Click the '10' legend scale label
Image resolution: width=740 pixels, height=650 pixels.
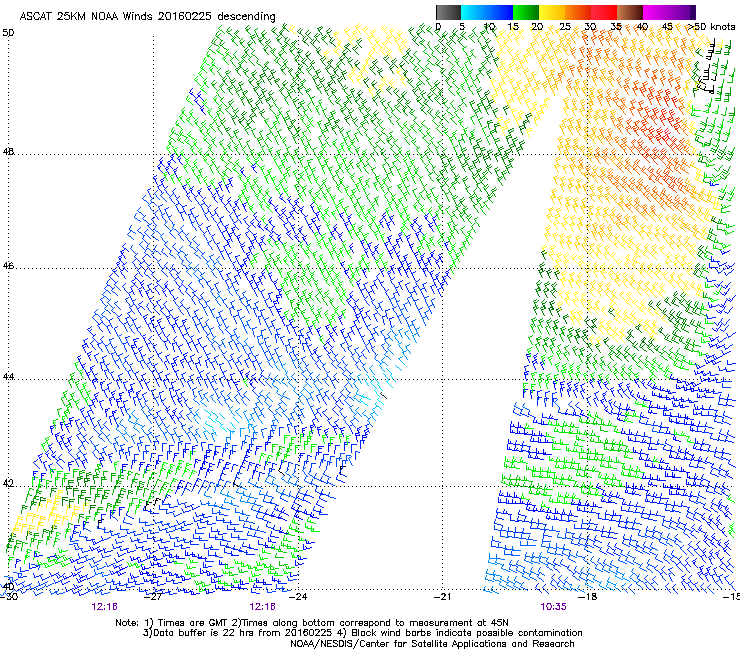(489, 27)
